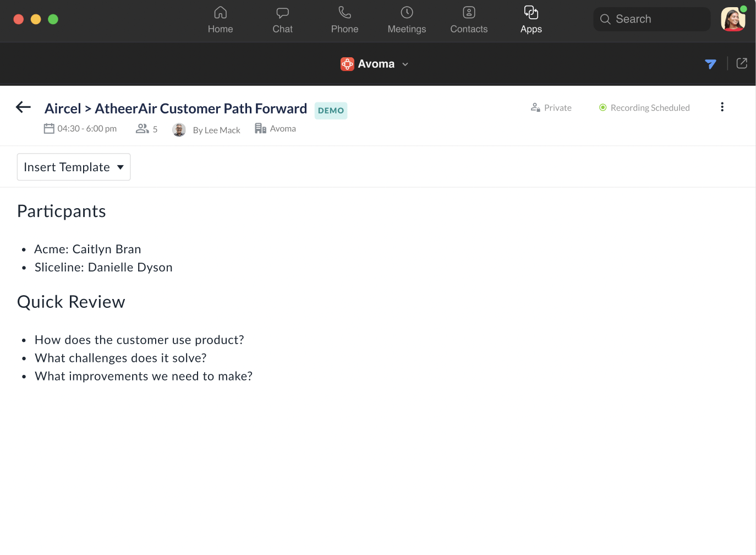
Task: Click the attendee count 5
Action: tap(155, 129)
